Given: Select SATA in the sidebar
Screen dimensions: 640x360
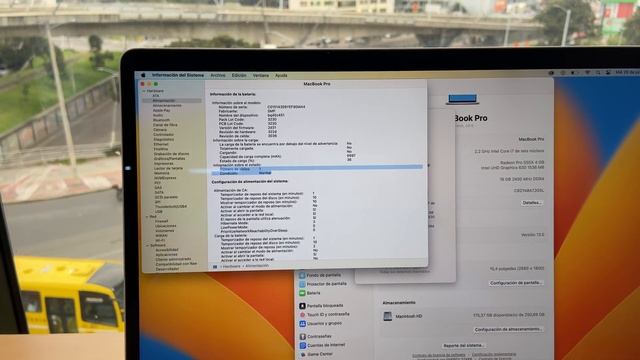Looking at the screenshot, I should [x=159, y=192].
